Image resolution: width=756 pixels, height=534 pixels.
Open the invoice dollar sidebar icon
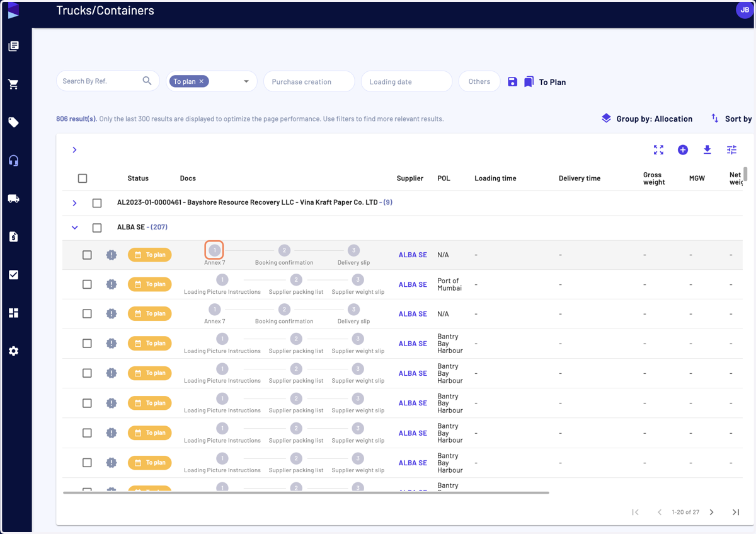13,237
